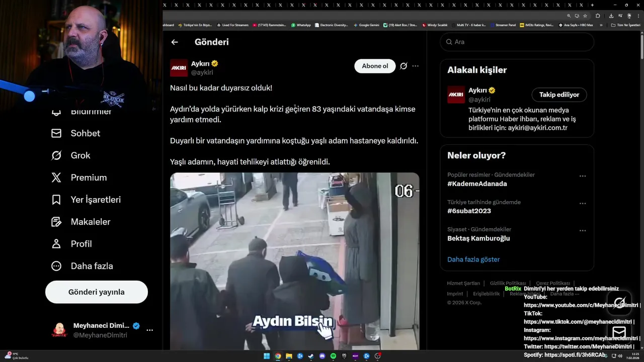
Task: Click the Gönderi yayınla button
Action: click(x=97, y=292)
